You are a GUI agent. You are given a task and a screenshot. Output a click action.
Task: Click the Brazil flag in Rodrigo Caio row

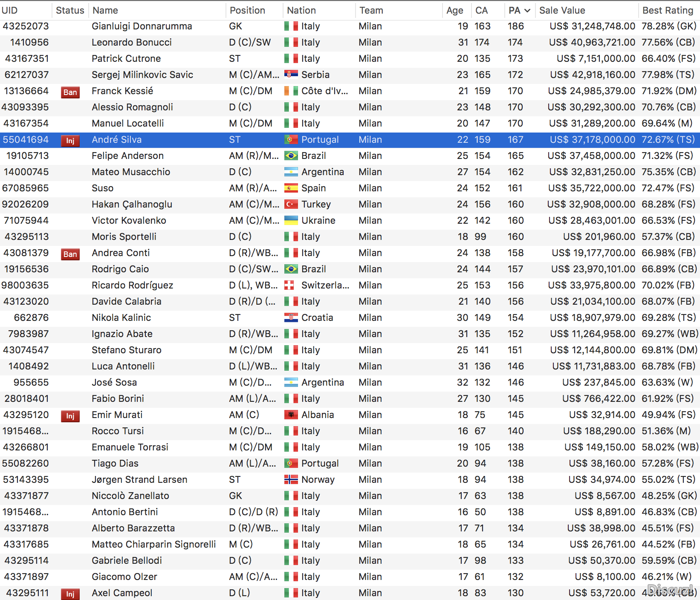tap(291, 269)
